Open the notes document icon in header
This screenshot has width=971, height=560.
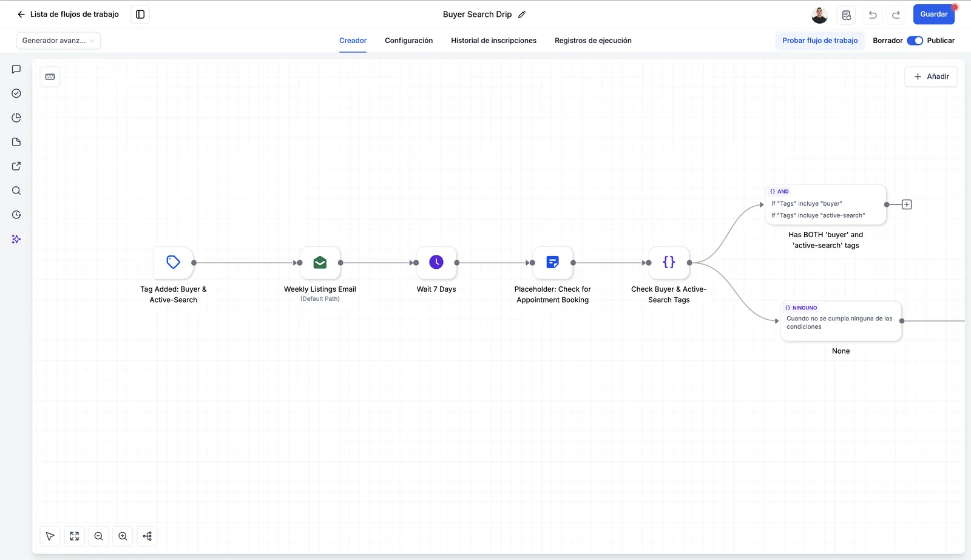tap(847, 15)
